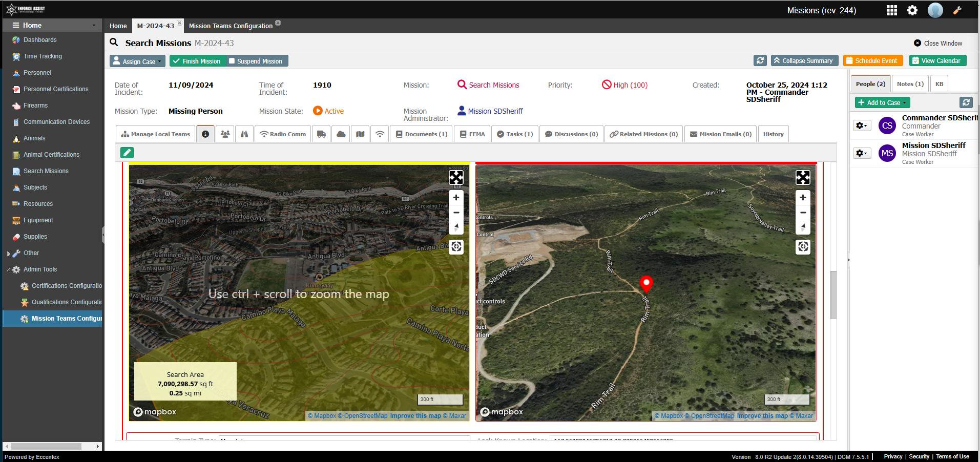Click recenter target icon on left map
Image resolution: width=980 pixels, height=462 pixels.
coord(456,247)
